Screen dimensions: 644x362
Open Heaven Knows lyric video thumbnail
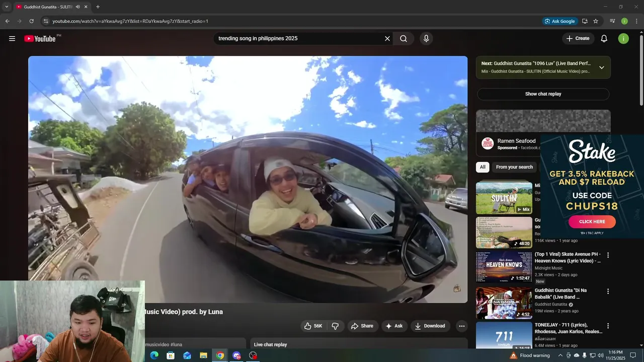coord(504,267)
